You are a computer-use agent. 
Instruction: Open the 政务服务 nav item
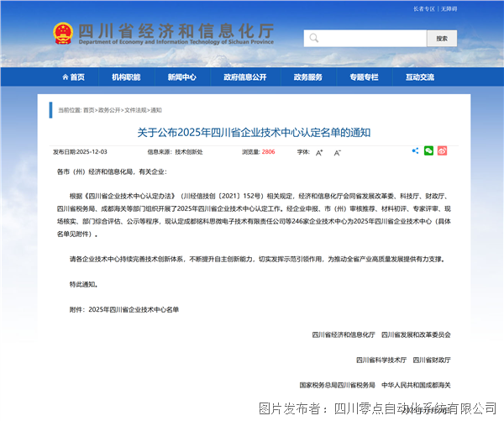click(x=307, y=77)
